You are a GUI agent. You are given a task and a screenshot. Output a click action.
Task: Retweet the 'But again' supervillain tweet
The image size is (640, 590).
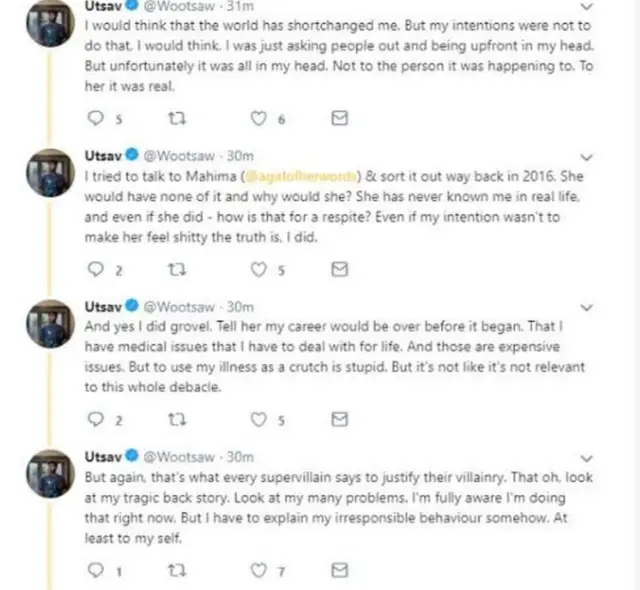click(178, 570)
